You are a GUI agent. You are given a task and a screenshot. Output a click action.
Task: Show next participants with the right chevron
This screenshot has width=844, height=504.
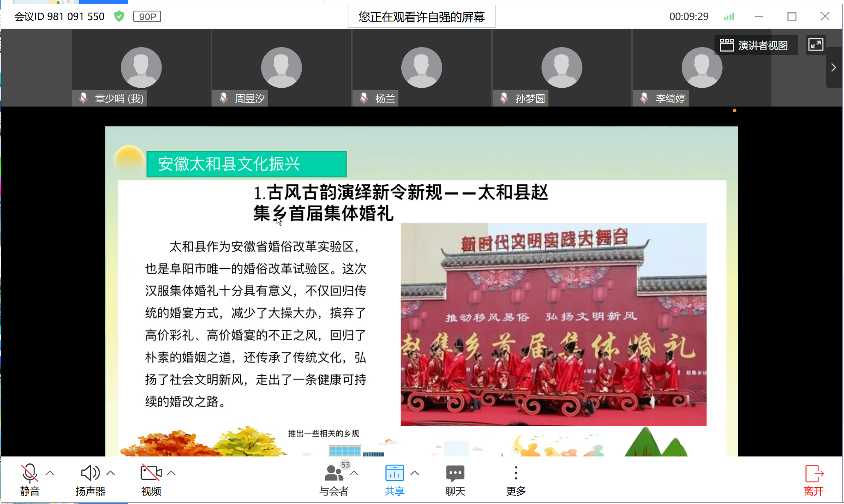click(x=833, y=68)
